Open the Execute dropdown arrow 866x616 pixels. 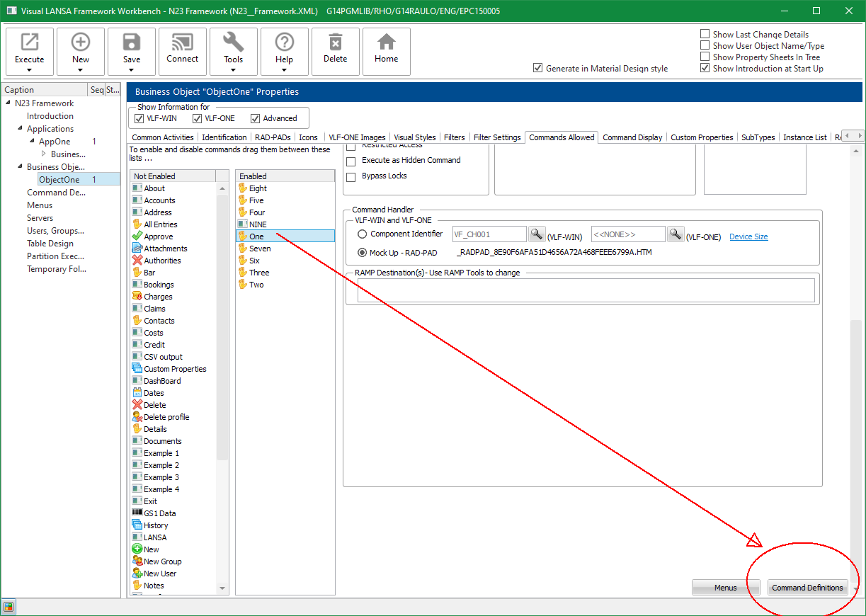pos(30,69)
